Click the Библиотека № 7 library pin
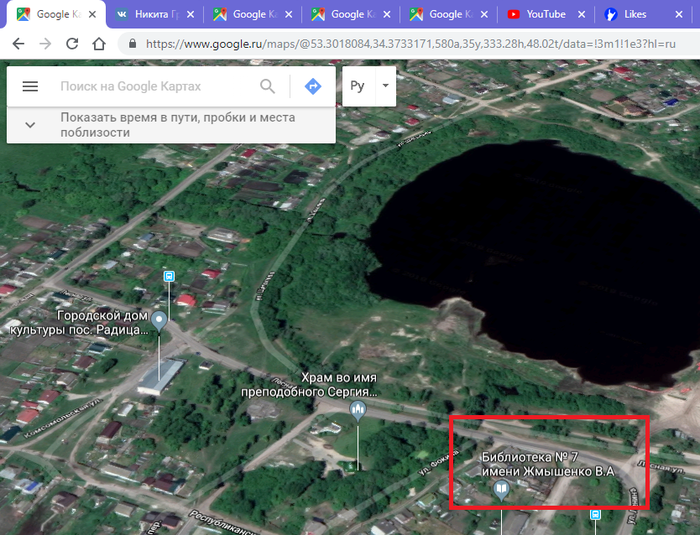Screen dimensions: 700x535 point(501,488)
